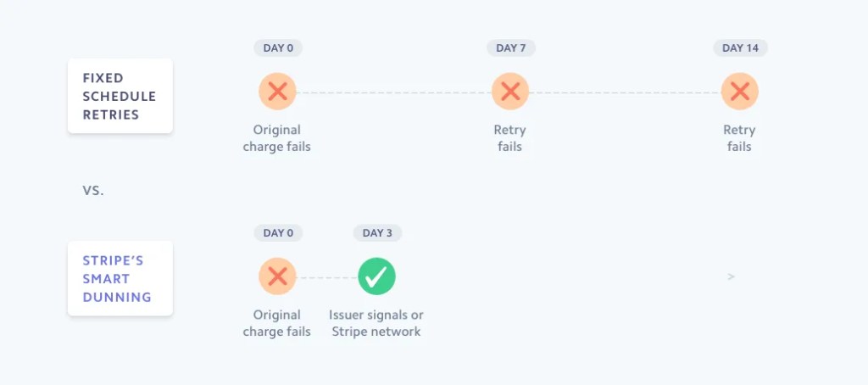Click the green checkmark success icon
868x385 pixels.
[377, 276]
